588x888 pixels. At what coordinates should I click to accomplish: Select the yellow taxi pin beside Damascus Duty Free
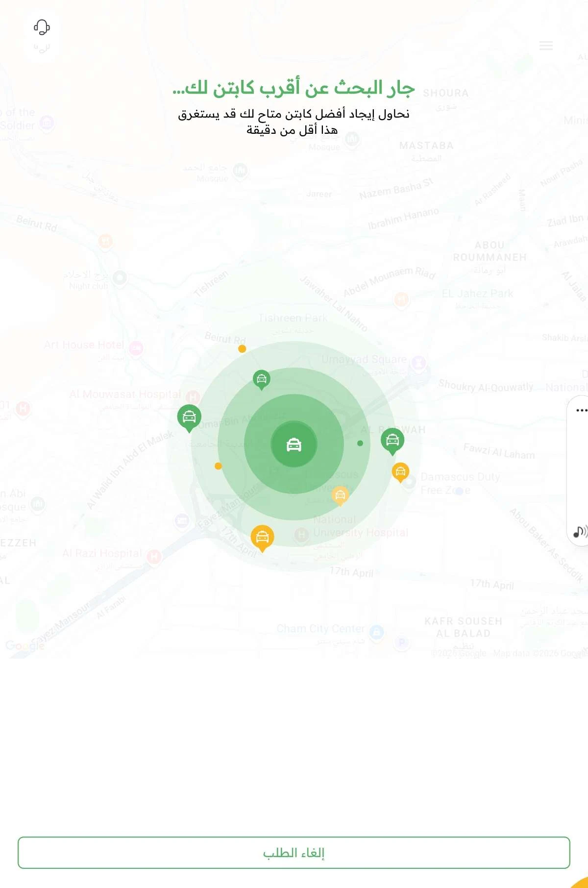tap(401, 472)
